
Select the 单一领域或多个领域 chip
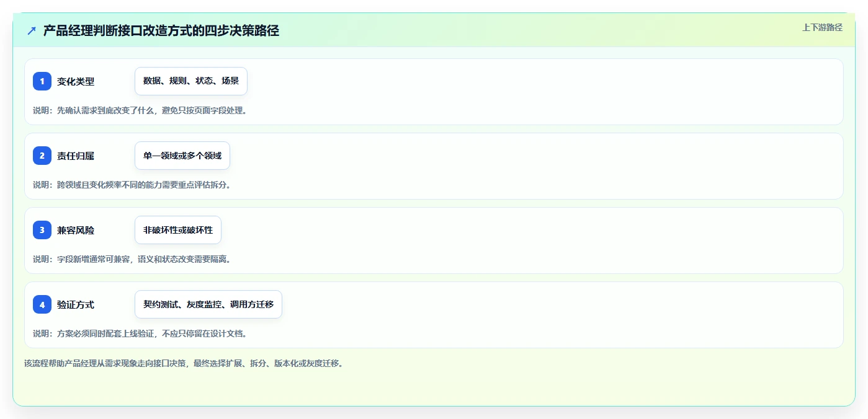(182, 156)
